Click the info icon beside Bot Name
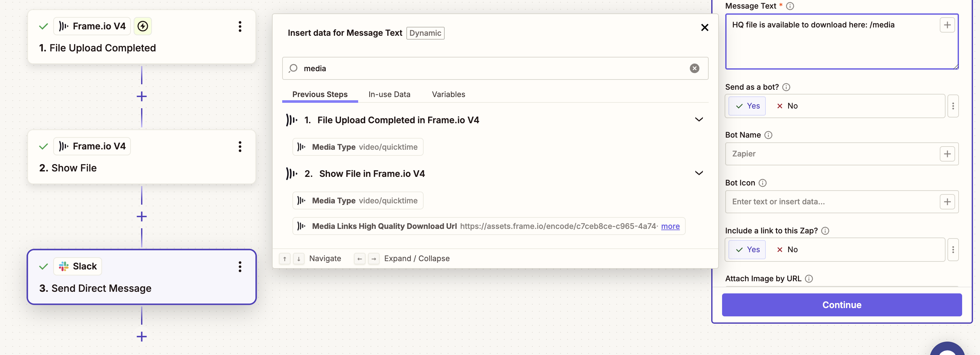This screenshot has width=980, height=355. tap(768, 135)
